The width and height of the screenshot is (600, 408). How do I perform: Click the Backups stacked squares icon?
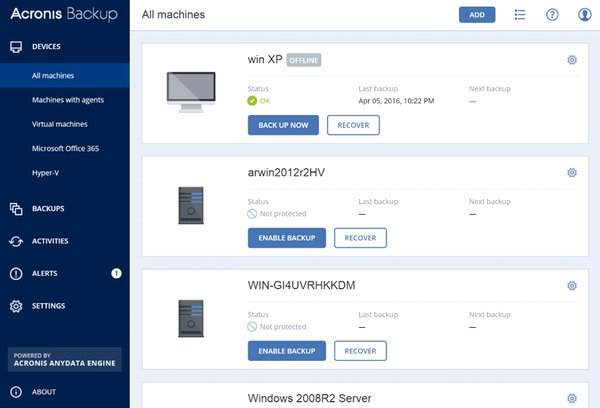16,209
